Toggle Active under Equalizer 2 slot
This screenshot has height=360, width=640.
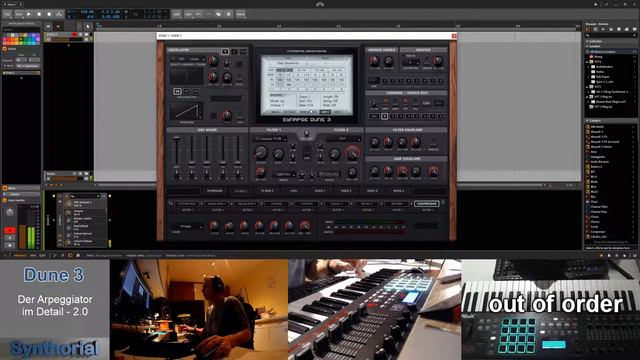(247, 210)
